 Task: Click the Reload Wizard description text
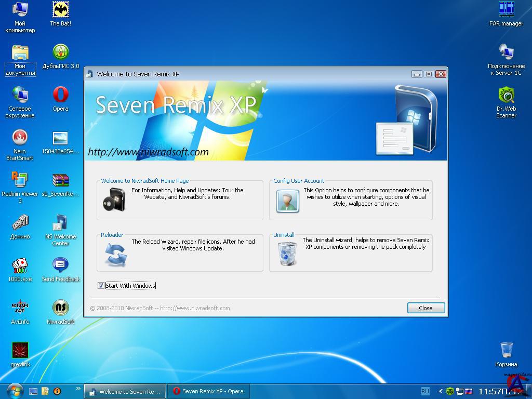(x=193, y=245)
